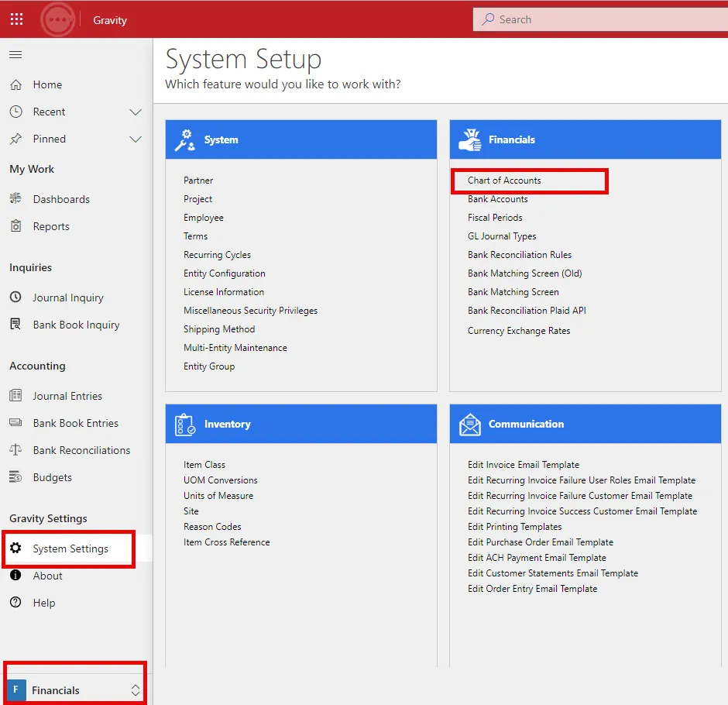The height and width of the screenshot is (705, 728).
Task: Open Dashboards from the sidebar
Action: 61,199
